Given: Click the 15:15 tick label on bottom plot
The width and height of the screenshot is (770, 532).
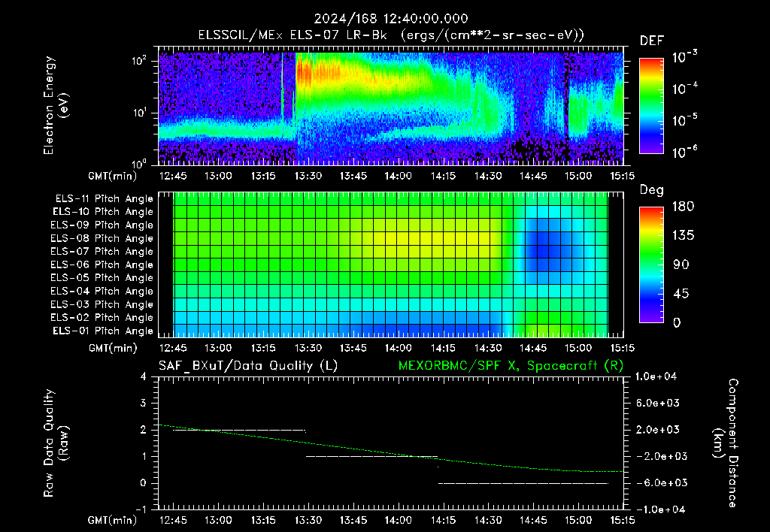Looking at the screenshot, I should tap(622, 520).
